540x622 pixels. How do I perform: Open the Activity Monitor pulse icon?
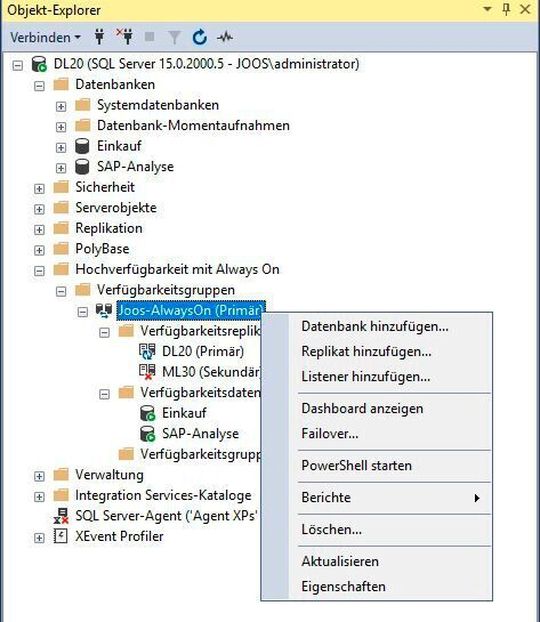tap(225, 37)
